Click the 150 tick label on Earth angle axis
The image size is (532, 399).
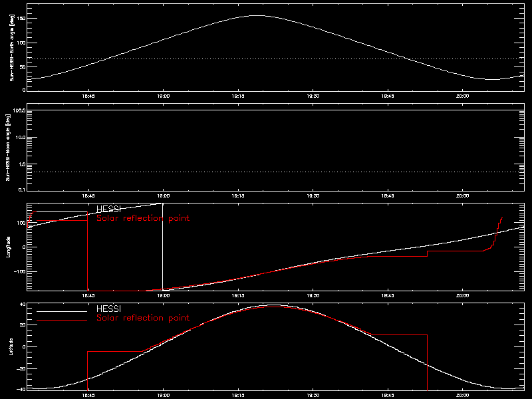point(21,19)
